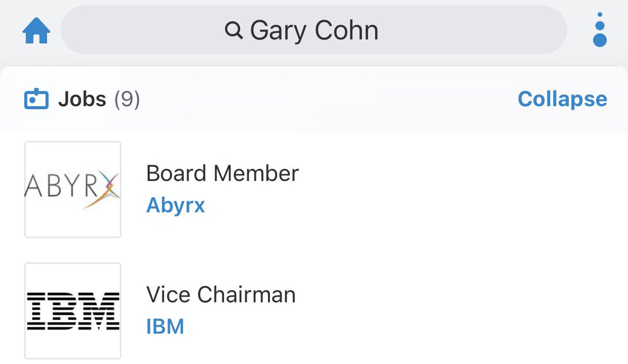The width and height of the screenshot is (628, 364).
Task: Click the Abyrx company link
Action: (175, 206)
